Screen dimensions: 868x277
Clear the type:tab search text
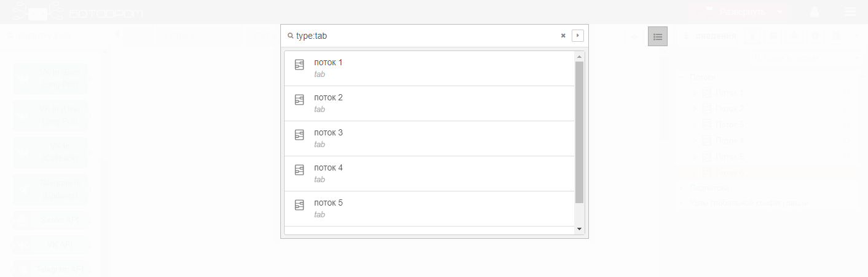point(563,36)
